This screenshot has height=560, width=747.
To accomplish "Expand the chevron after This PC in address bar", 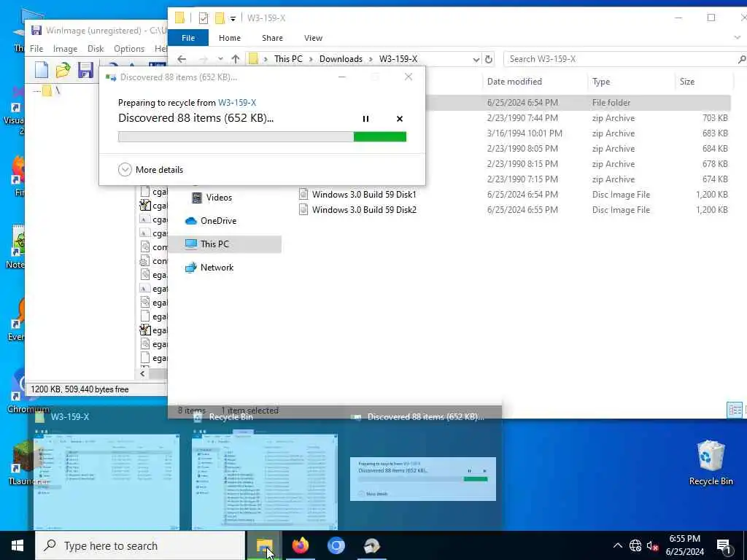I will (x=311, y=59).
